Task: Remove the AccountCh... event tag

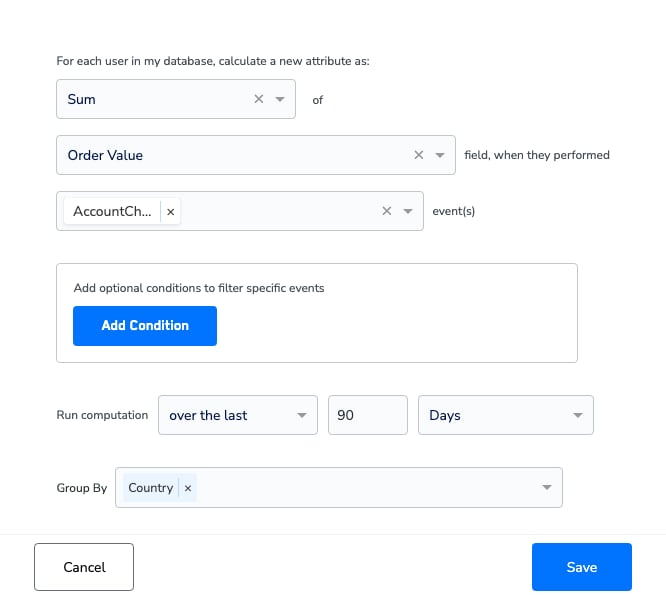Action: point(171,211)
